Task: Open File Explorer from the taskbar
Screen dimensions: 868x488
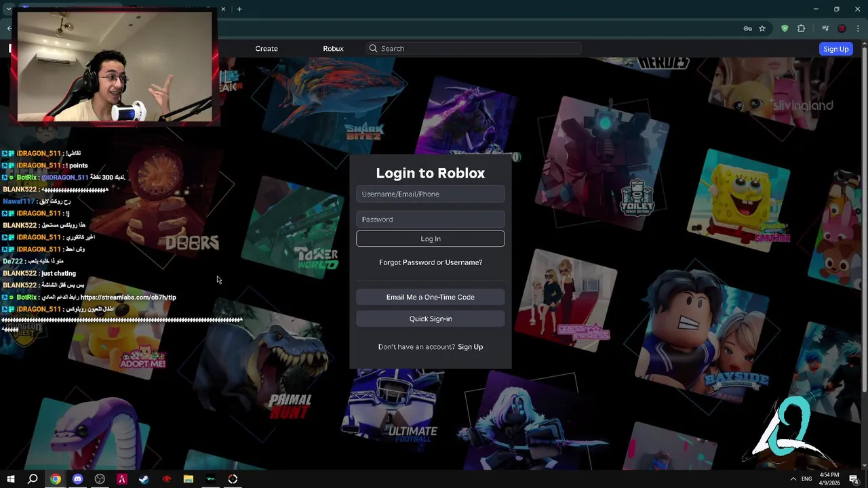Action: [189, 479]
